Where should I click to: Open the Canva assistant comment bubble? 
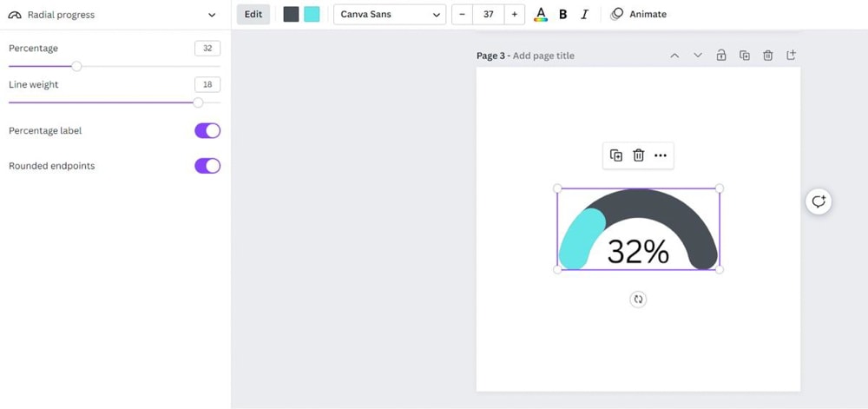(x=819, y=201)
